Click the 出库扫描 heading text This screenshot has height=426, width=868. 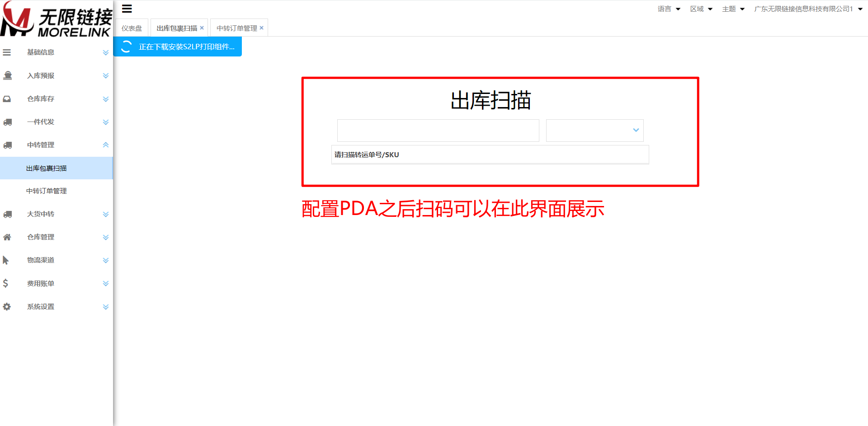point(491,100)
